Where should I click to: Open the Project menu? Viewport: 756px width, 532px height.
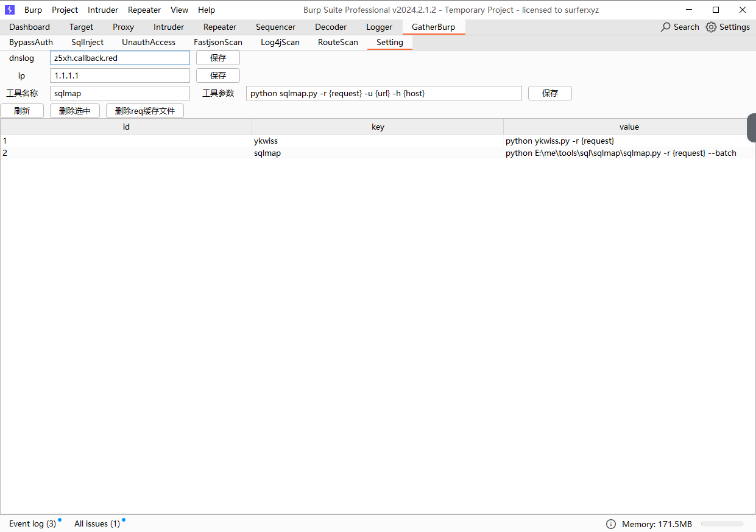pos(65,10)
